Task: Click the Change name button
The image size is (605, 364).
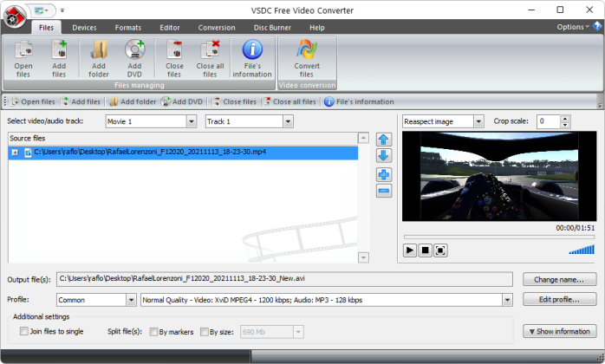Action: [559, 279]
